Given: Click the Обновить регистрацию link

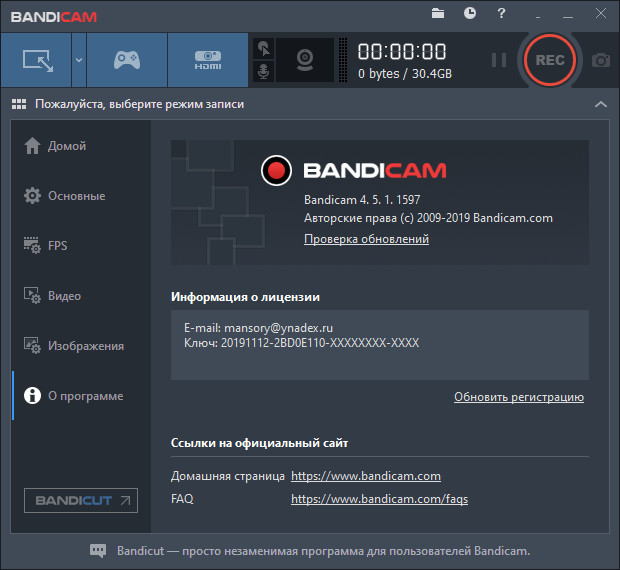Looking at the screenshot, I should pos(518,397).
